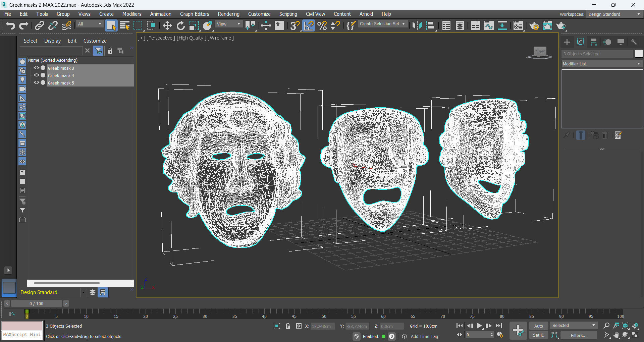The image size is (644, 342).
Task: Toggle Angle Snap button
Action: pyautogui.click(x=309, y=26)
